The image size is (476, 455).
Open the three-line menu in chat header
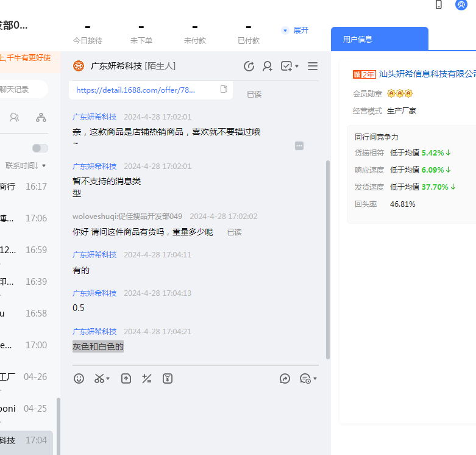click(313, 66)
